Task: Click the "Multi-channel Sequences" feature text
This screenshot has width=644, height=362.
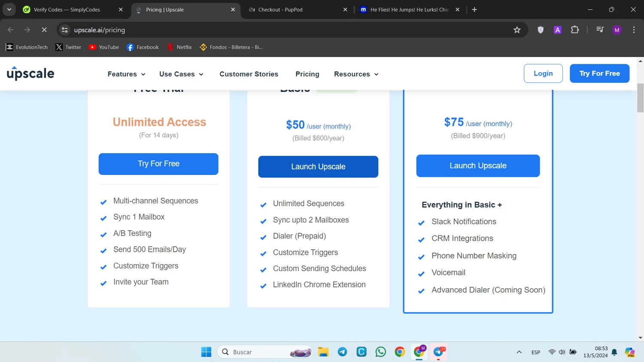Action: 155,201
